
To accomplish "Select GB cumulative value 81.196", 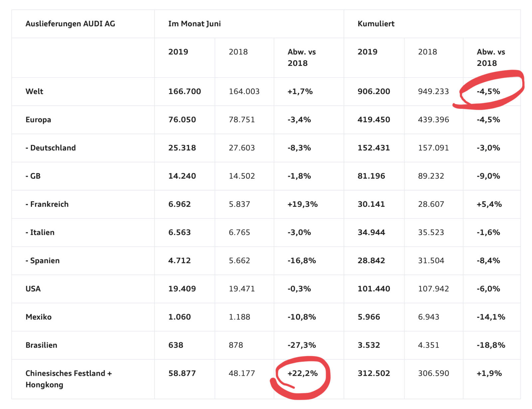I will 371,176.
